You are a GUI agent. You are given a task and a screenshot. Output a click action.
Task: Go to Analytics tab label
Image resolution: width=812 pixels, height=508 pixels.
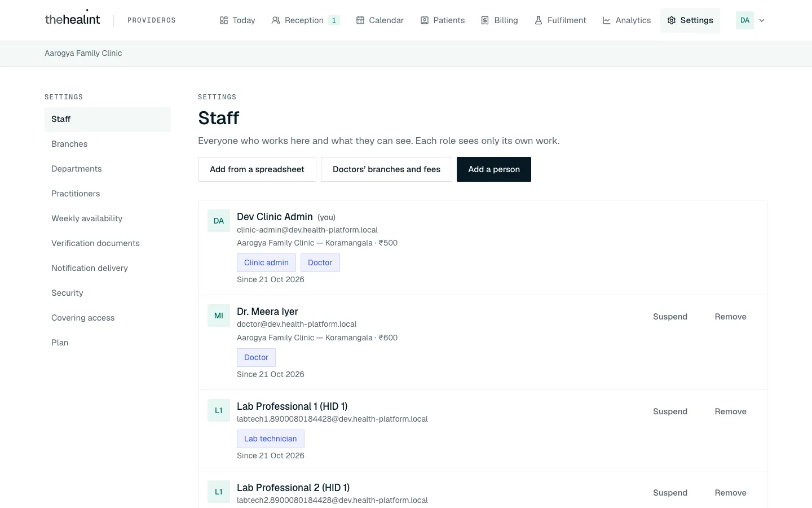[x=633, y=20]
